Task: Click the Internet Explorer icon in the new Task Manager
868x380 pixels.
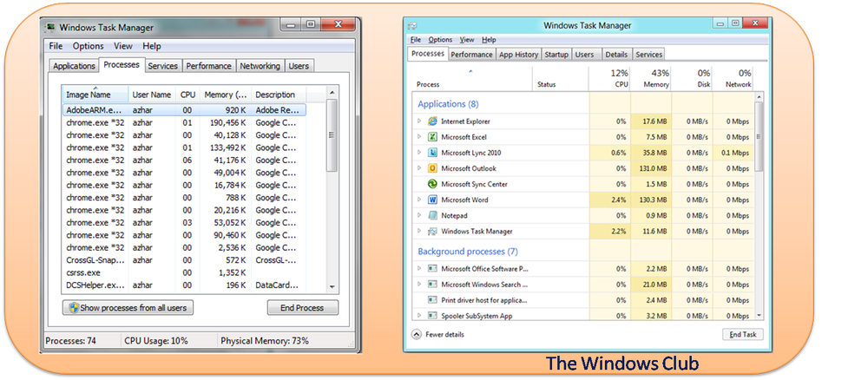Action: (x=433, y=121)
